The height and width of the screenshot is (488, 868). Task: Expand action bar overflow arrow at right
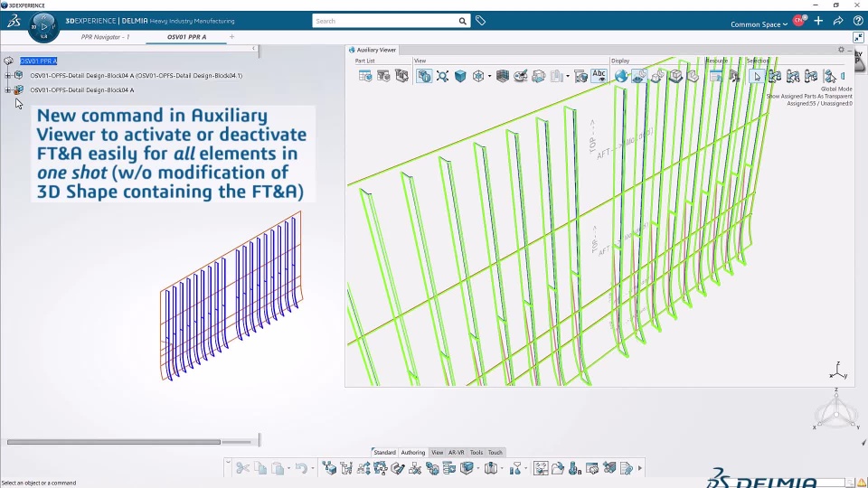640,469
